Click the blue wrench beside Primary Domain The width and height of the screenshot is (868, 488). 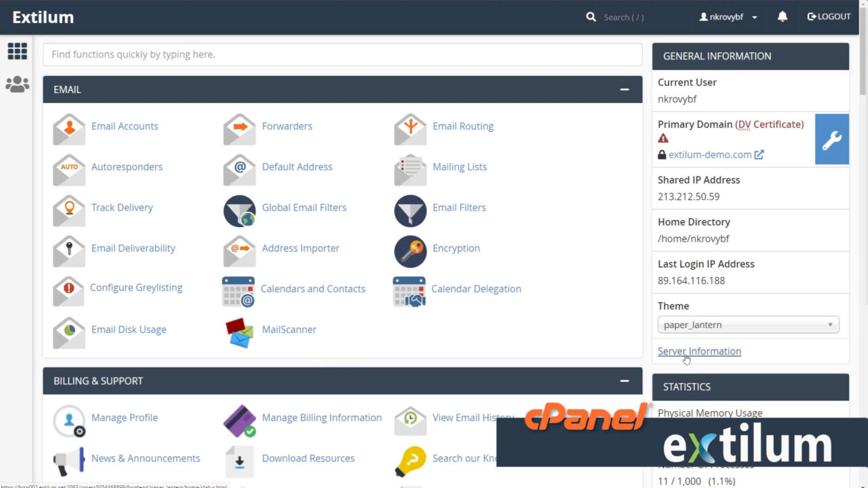[831, 139]
